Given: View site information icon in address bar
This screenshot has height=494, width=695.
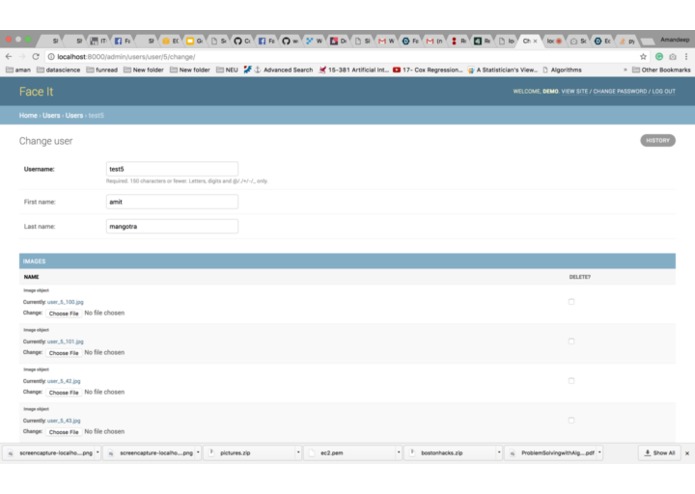Looking at the screenshot, I should coord(51,57).
